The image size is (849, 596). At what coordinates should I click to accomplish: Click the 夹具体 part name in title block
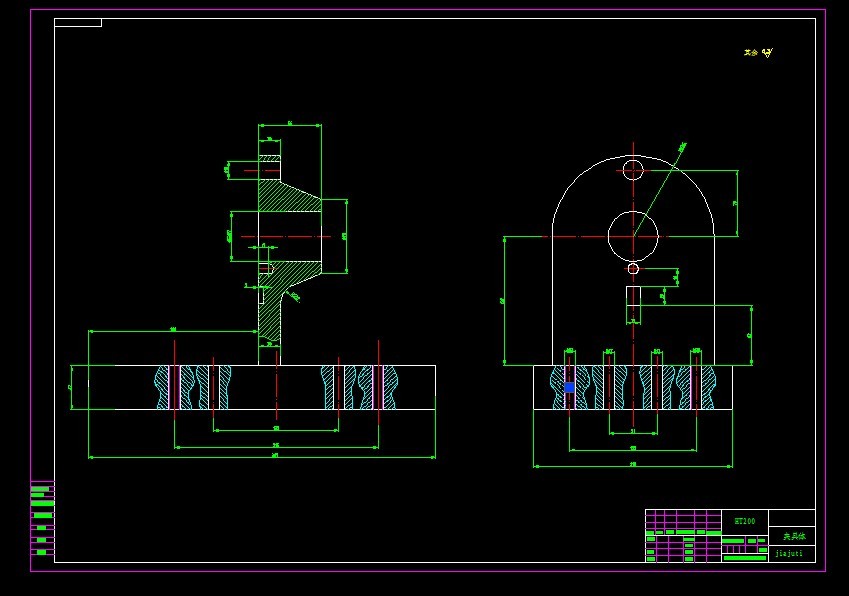click(x=794, y=536)
